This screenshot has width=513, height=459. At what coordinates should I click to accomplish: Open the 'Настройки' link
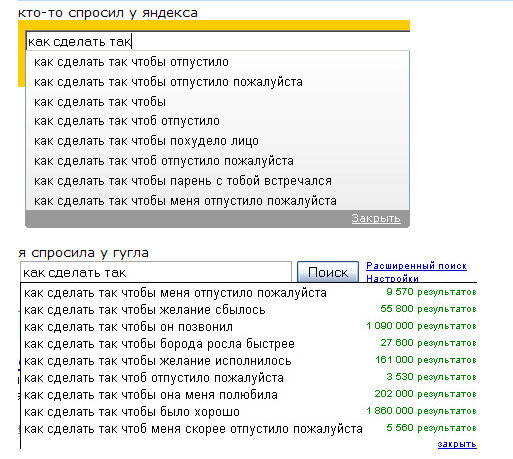click(x=392, y=278)
